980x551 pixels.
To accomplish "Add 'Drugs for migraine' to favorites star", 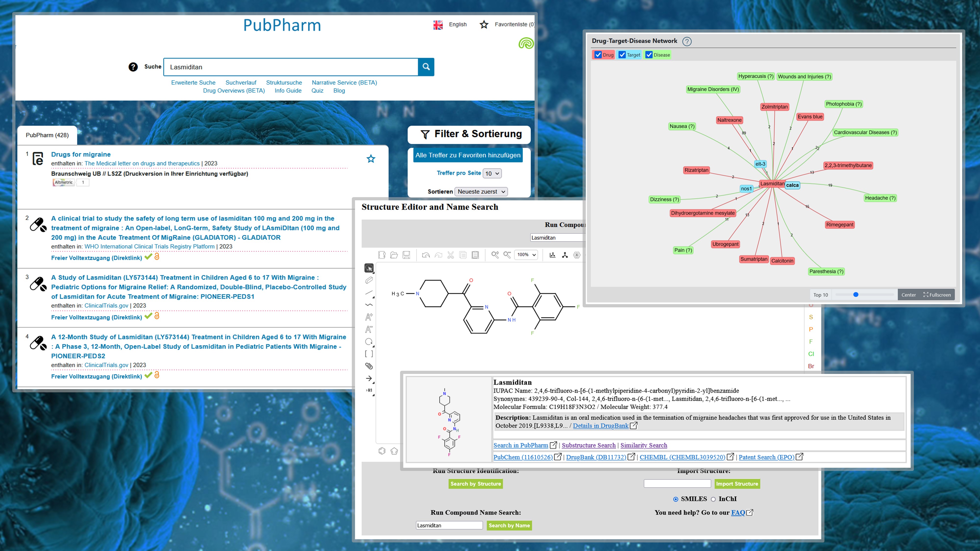I will [371, 159].
